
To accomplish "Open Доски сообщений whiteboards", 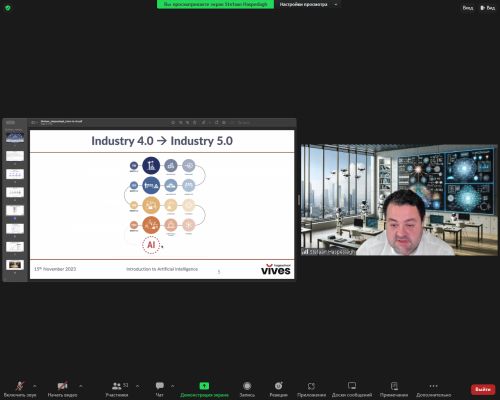I will click(x=352, y=389).
